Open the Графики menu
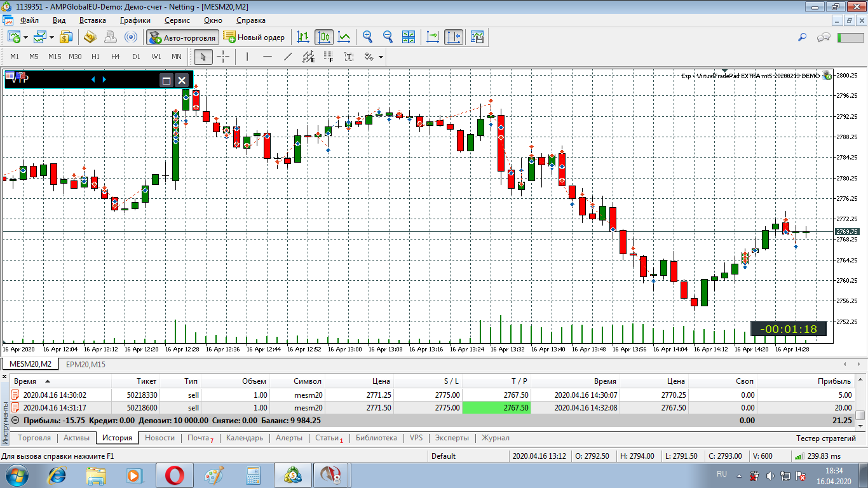Viewport: 868px width, 488px height. pos(135,20)
